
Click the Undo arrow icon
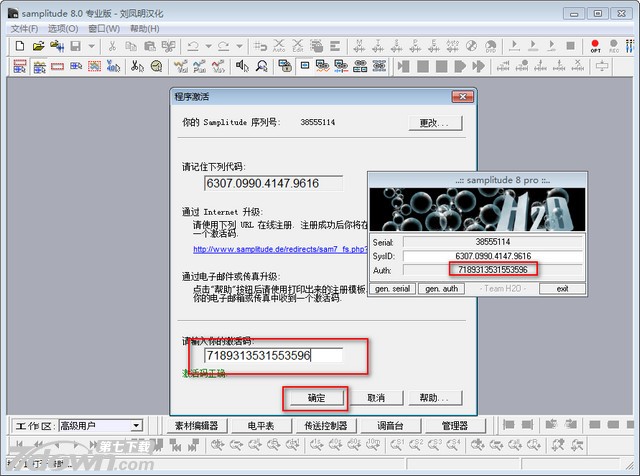(193, 46)
